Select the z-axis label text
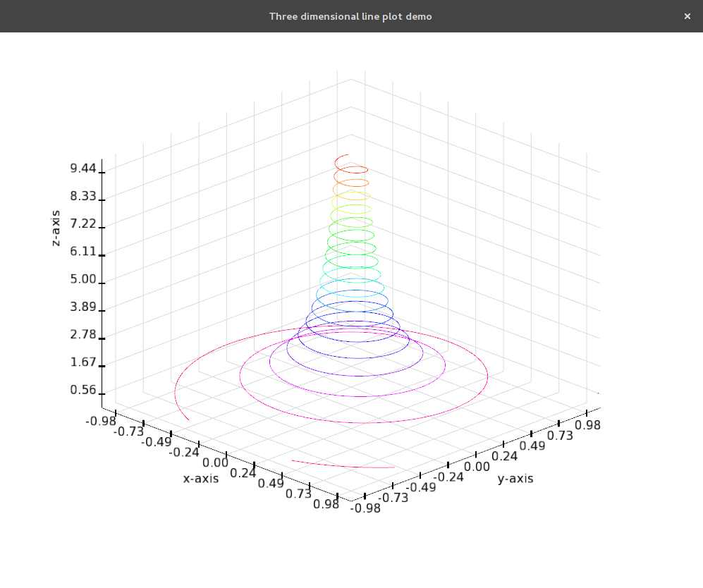This screenshot has width=703, height=588. tap(56, 228)
